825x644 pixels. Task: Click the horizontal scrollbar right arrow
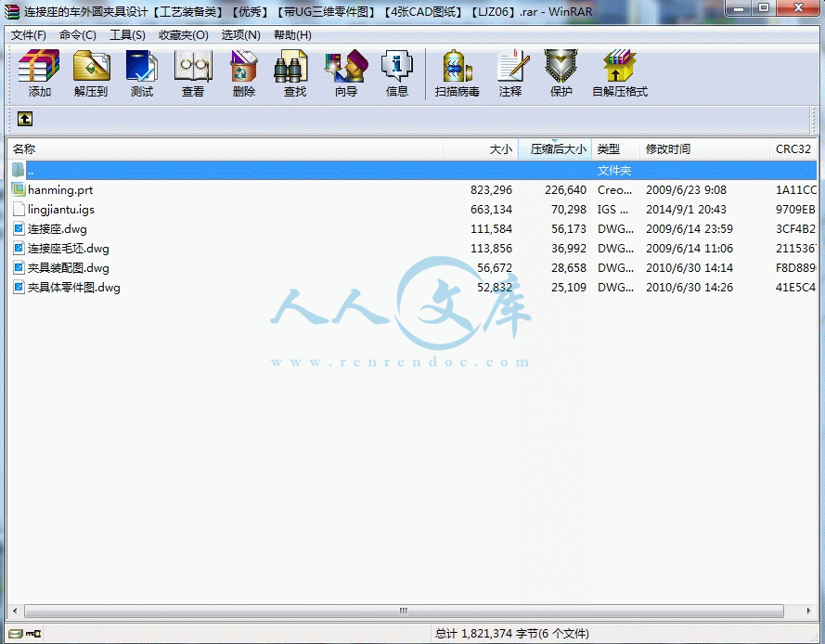808,611
